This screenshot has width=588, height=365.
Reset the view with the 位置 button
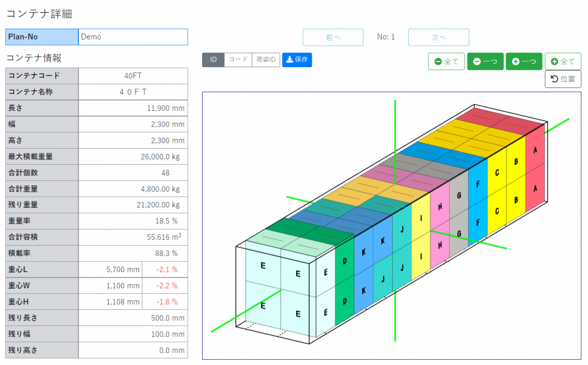tap(563, 79)
